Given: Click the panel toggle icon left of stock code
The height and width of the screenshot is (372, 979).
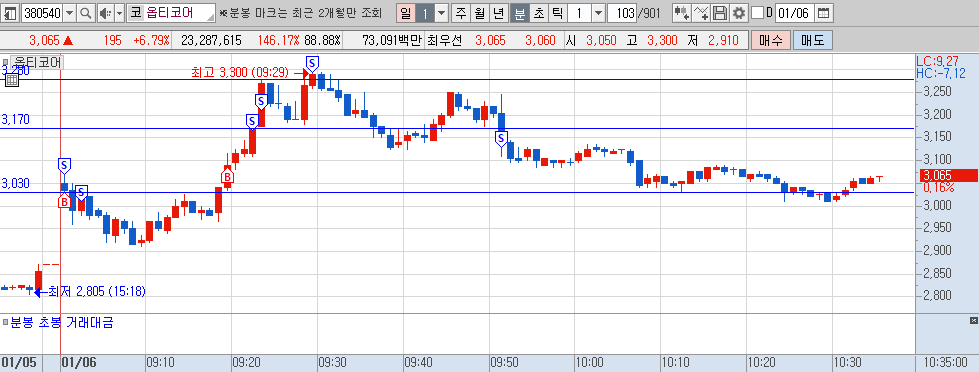Looking at the screenshot, I should coord(11,12).
